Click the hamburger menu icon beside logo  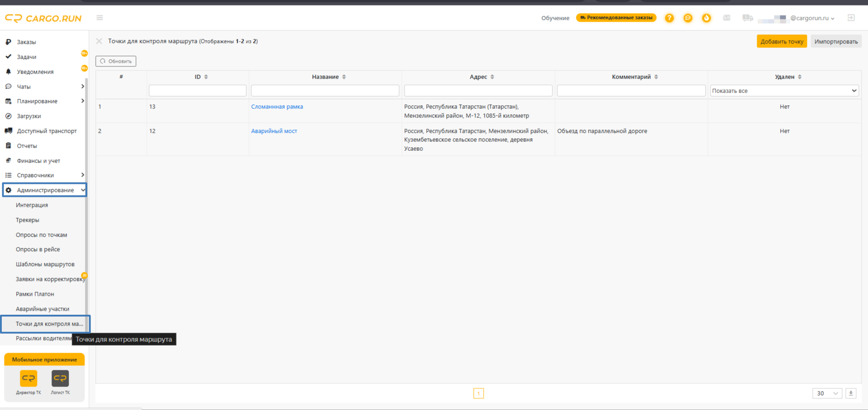99,18
